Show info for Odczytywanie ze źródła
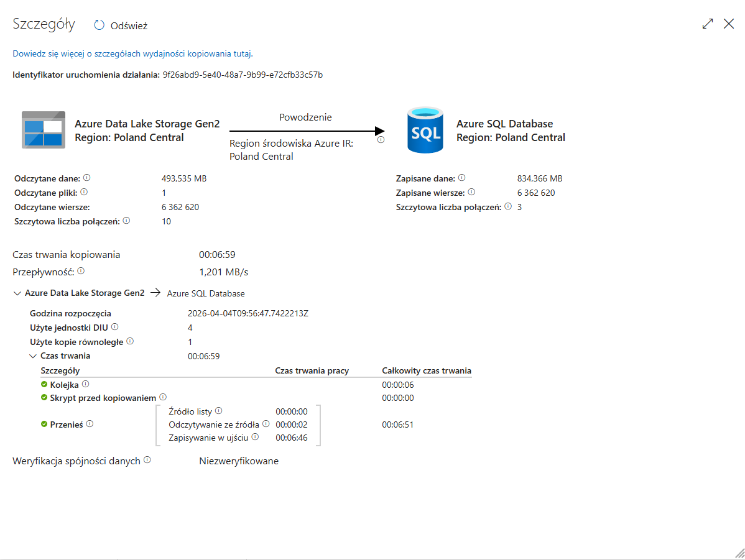The width and height of the screenshot is (745, 560). click(x=266, y=424)
